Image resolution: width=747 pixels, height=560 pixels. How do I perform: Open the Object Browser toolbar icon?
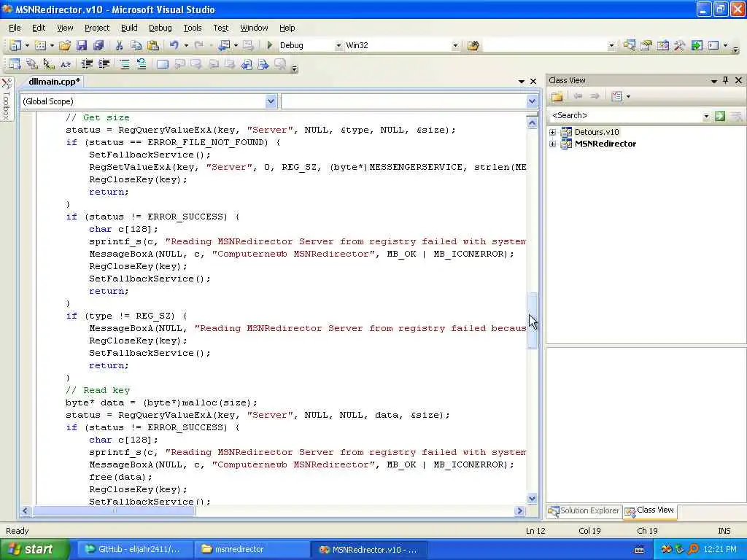click(662, 46)
